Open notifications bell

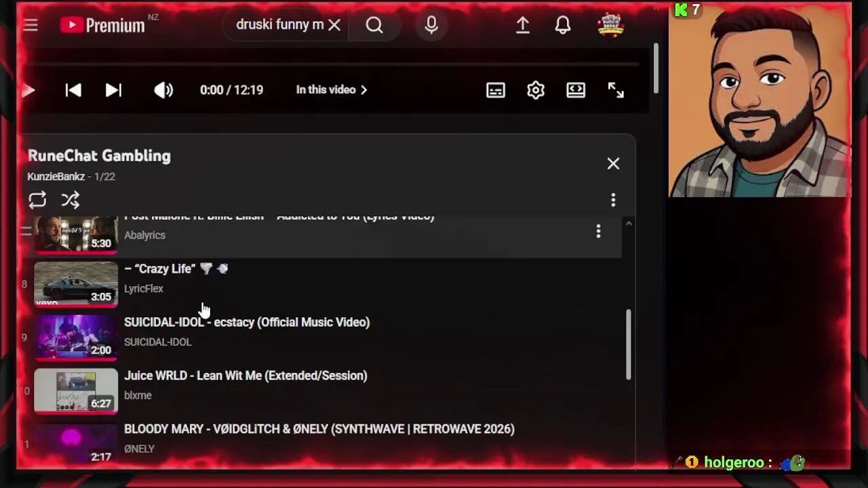pos(563,25)
